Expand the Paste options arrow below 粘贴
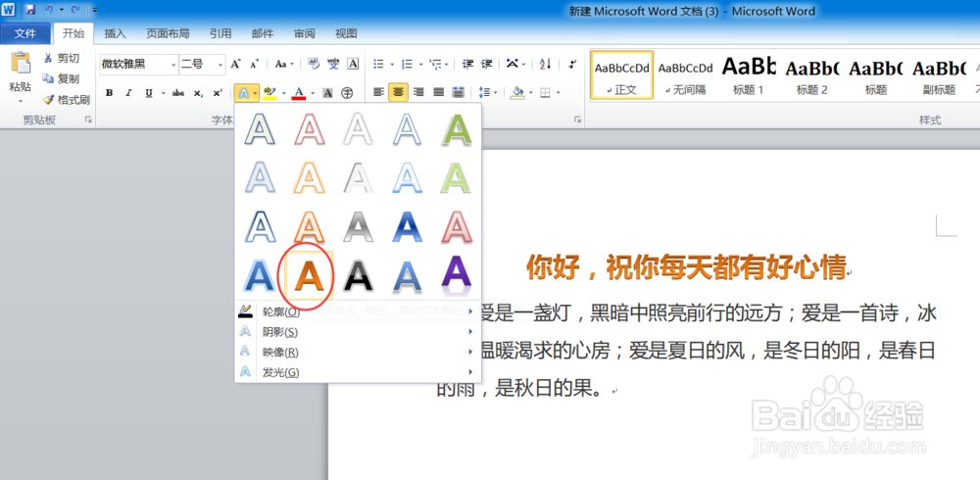This screenshot has height=480, width=980. coord(21,101)
